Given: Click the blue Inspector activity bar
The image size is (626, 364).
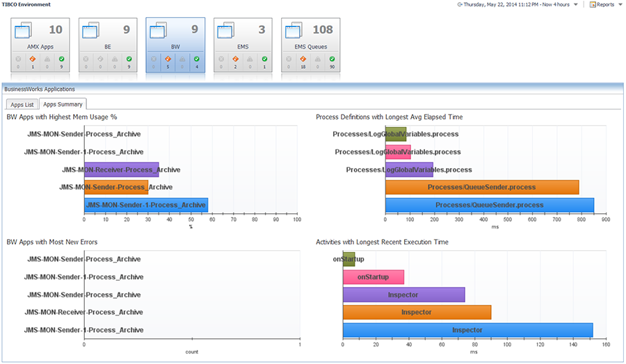Looking at the screenshot, I should tap(467, 330).
